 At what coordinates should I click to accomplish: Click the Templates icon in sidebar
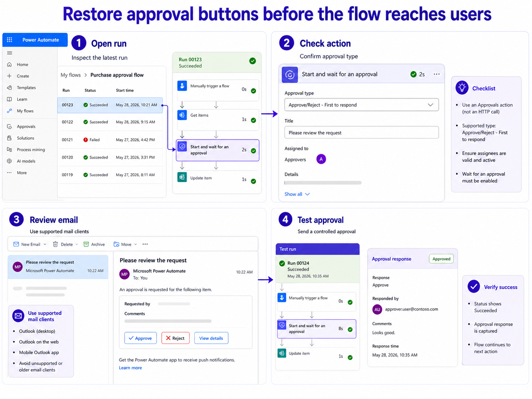click(x=10, y=87)
